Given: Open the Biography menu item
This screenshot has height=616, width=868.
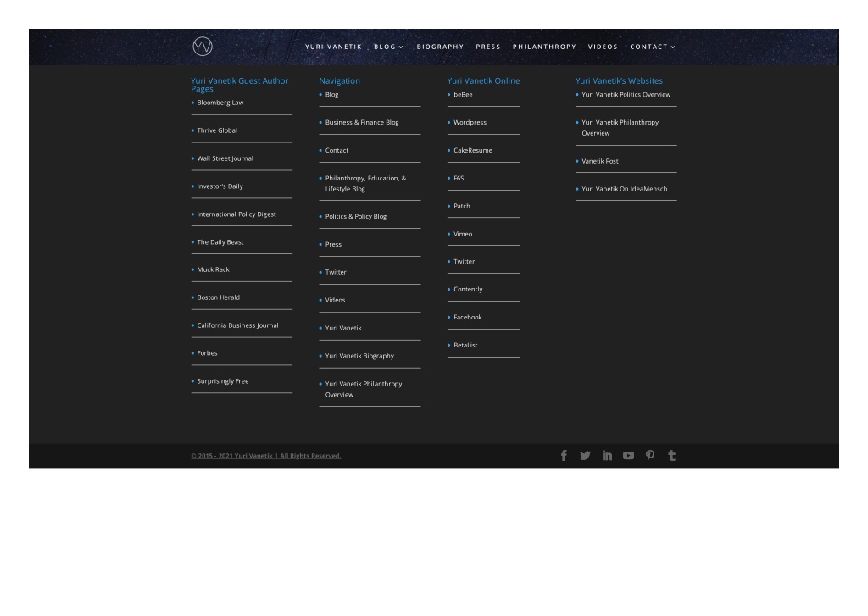Looking at the screenshot, I should tap(440, 47).
